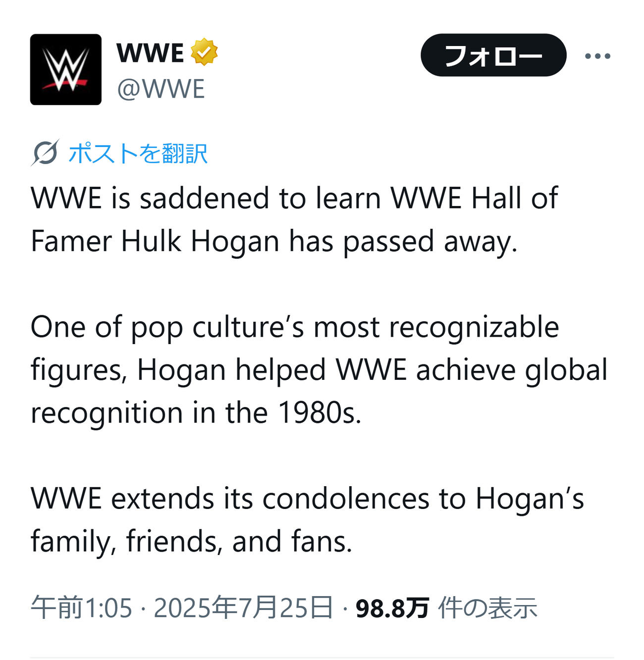Toggle following the WWE account

click(x=494, y=56)
